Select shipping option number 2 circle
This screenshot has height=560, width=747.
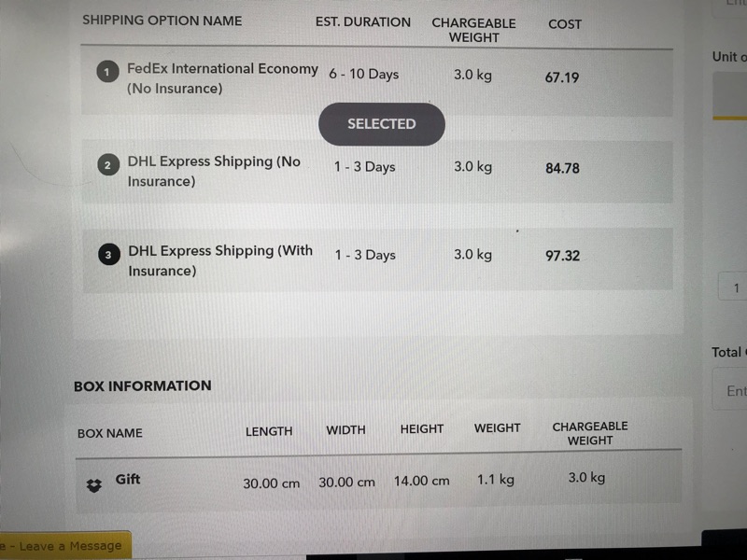(108, 165)
